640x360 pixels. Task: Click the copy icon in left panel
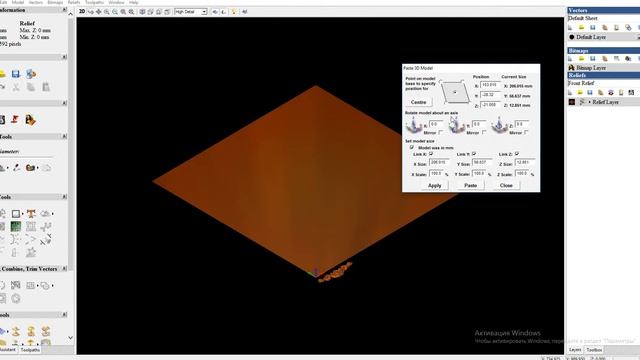(x=31, y=87)
